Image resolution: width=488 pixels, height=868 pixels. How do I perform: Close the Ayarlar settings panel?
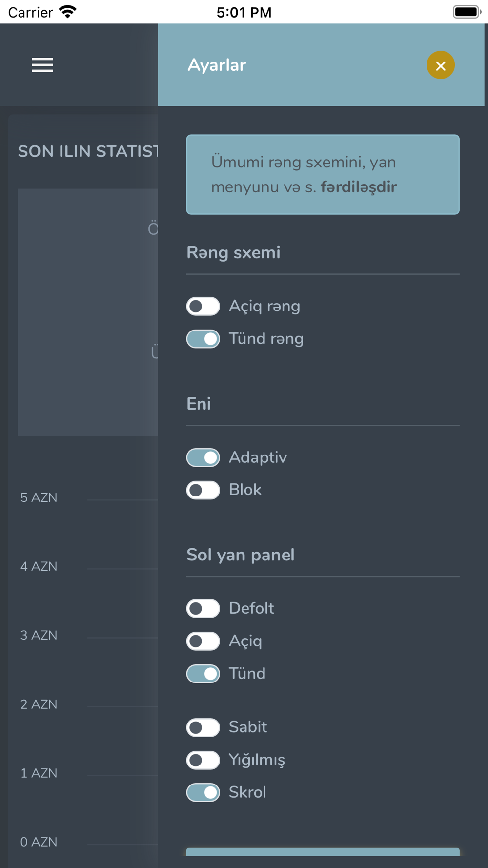(440, 65)
